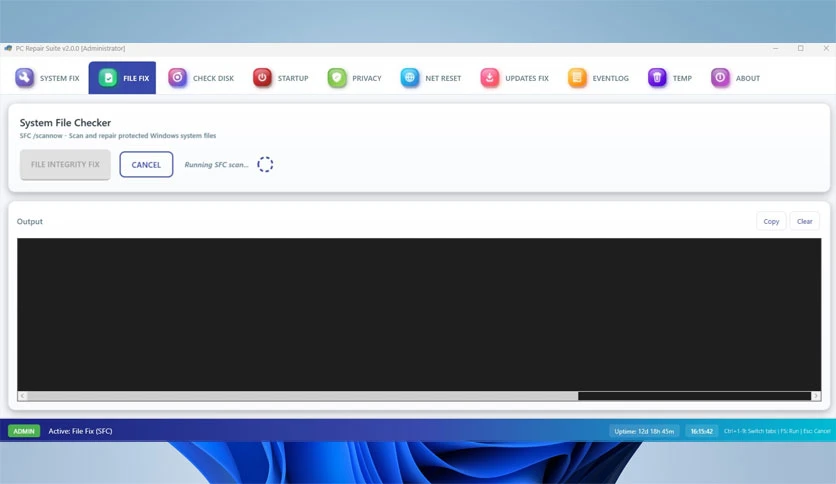Click inside the black output console
This screenshot has height=484, width=836.
click(x=419, y=314)
